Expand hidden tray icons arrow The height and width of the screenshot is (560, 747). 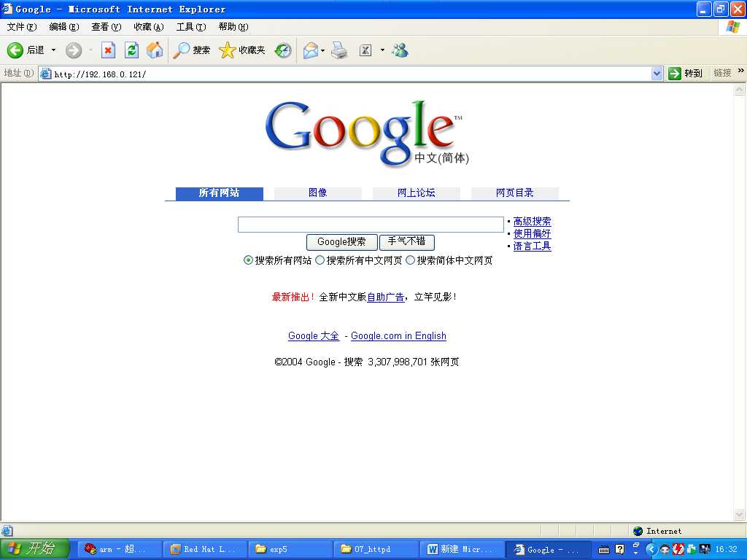click(x=651, y=550)
